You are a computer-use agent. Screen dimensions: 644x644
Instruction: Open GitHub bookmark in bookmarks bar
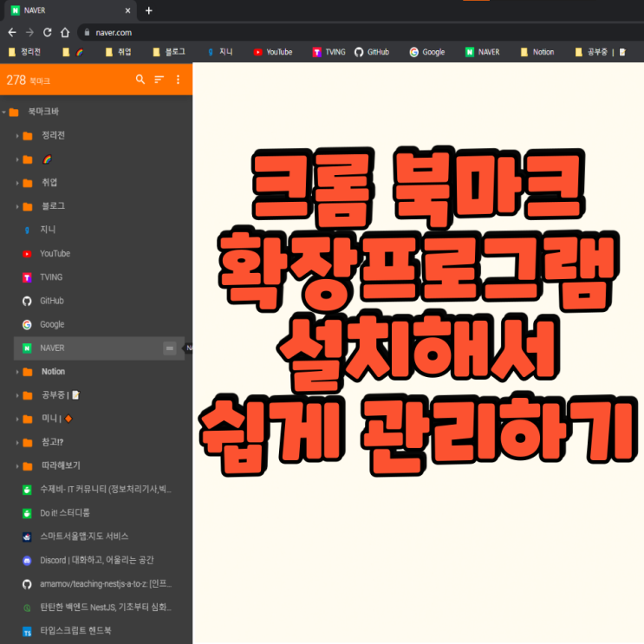tap(372, 52)
